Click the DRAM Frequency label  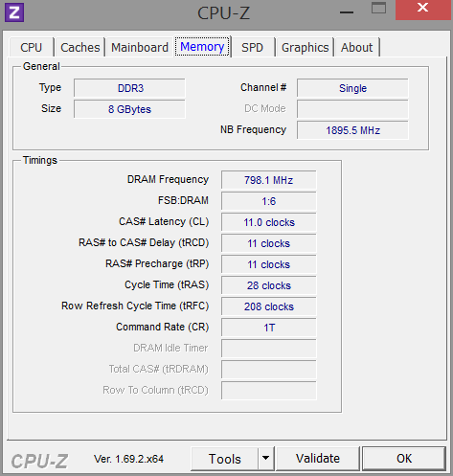point(168,180)
